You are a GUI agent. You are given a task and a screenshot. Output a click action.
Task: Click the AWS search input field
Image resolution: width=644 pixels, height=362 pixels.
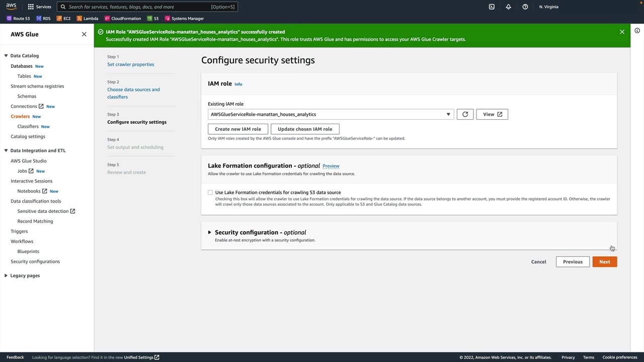146,7
